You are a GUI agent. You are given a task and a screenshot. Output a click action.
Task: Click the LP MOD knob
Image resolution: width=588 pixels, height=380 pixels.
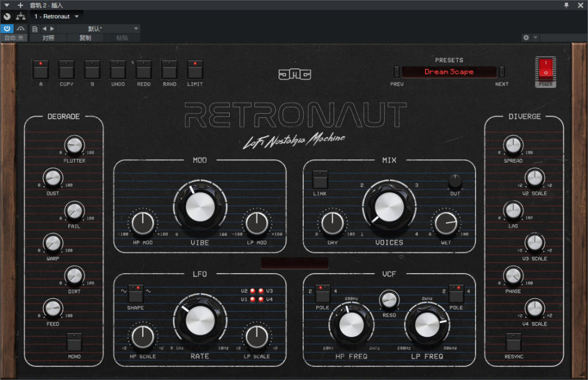pos(257,223)
